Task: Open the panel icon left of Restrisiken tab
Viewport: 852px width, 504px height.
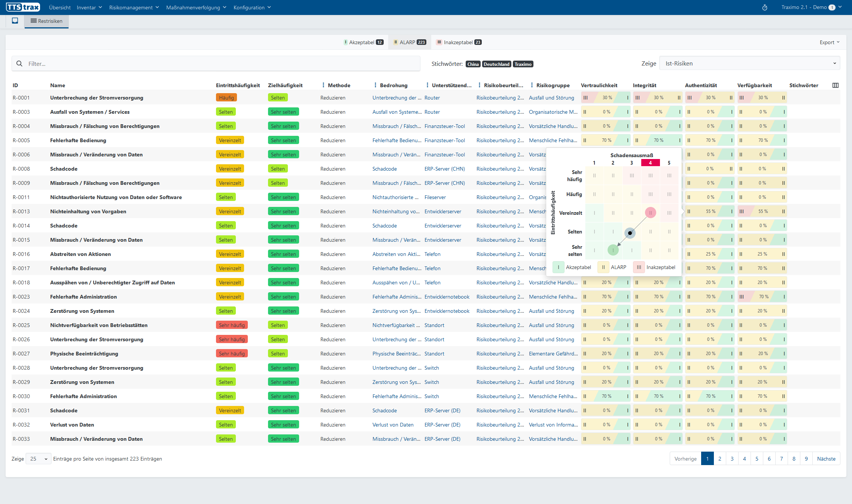Action: (x=15, y=21)
